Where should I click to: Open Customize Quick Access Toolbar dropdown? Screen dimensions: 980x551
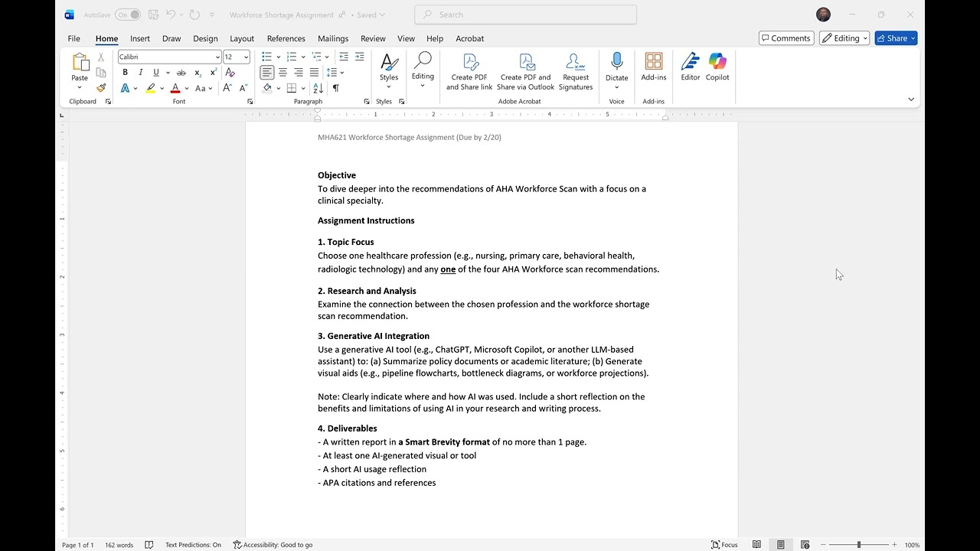pos(211,15)
